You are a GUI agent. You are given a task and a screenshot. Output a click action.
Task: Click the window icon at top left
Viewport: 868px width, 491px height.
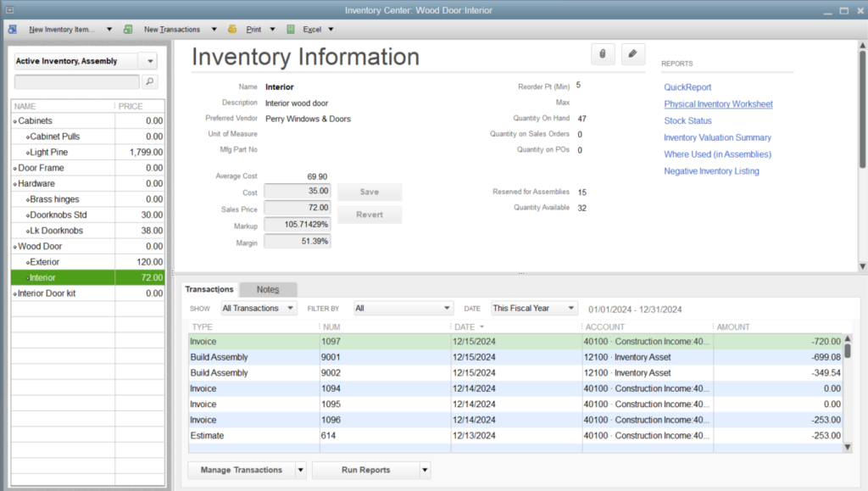(x=9, y=9)
